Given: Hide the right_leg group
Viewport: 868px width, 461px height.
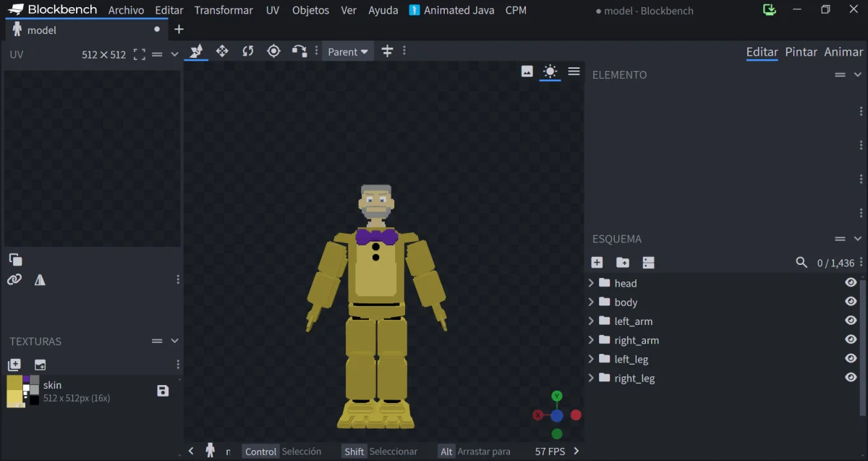Looking at the screenshot, I should pyautogui.click(x=851, y=378).
